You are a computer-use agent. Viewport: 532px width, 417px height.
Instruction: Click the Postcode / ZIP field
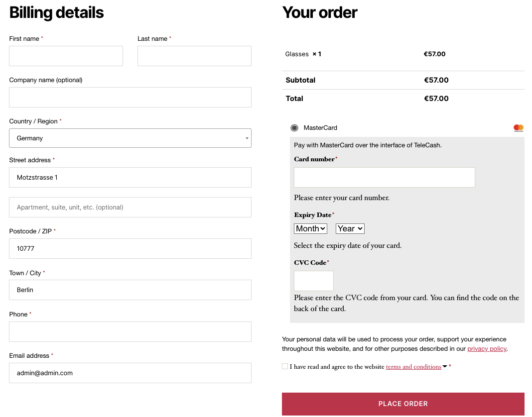130,248
